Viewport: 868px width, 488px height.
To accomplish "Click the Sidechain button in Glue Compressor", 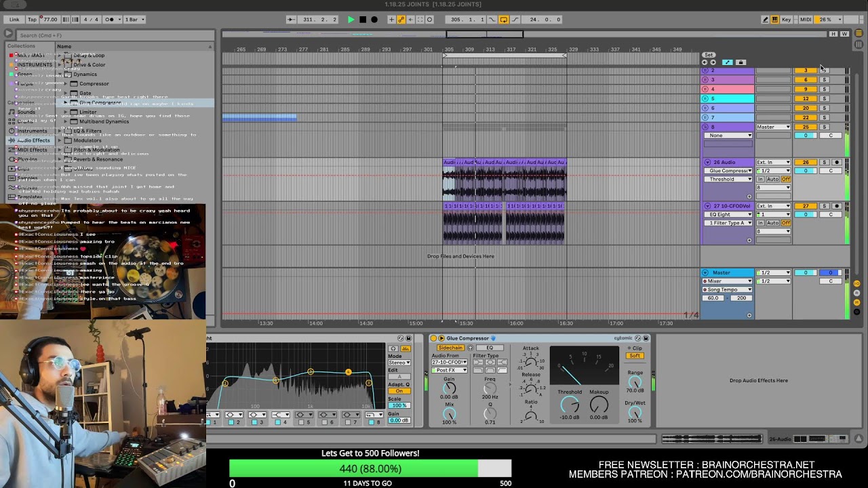I will point(450,348).
